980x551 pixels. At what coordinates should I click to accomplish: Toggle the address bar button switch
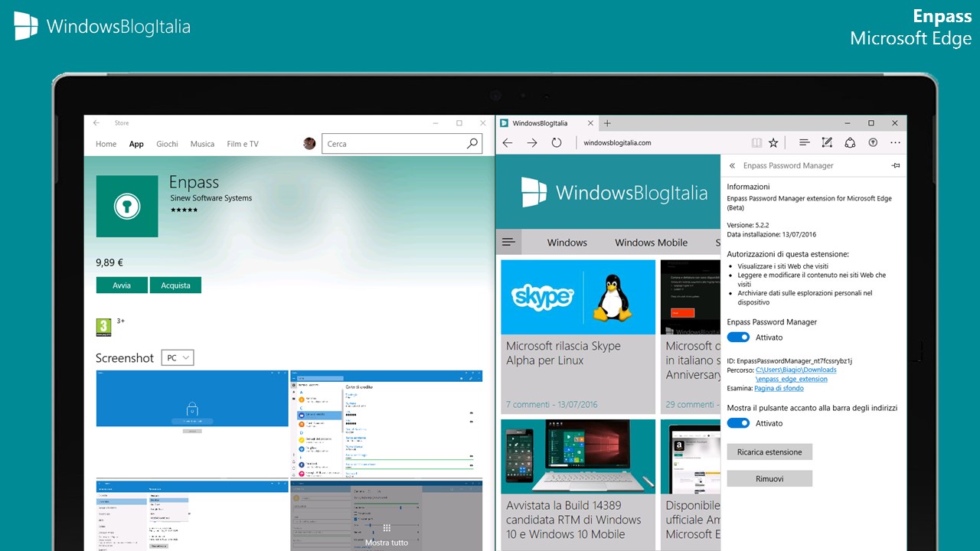[738, 422]
